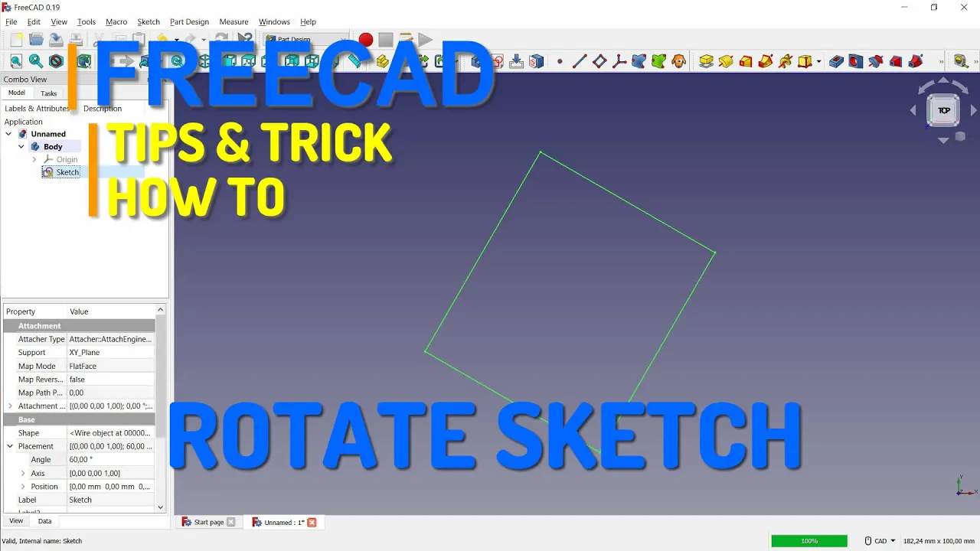This screenshot has height=551, width=980.
Task: Expand the Position property row
Action: [23, 487]
